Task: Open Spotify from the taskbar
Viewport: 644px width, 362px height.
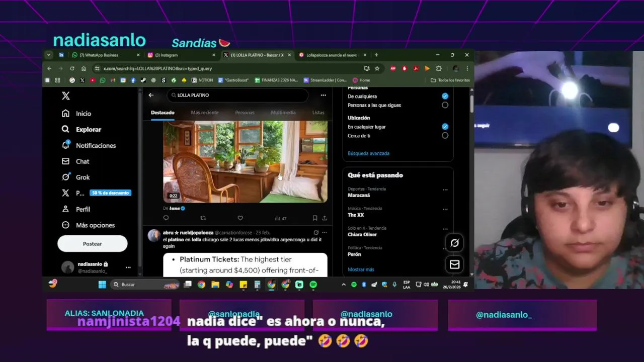Action: pyautogui.click(x=313, y=285)
